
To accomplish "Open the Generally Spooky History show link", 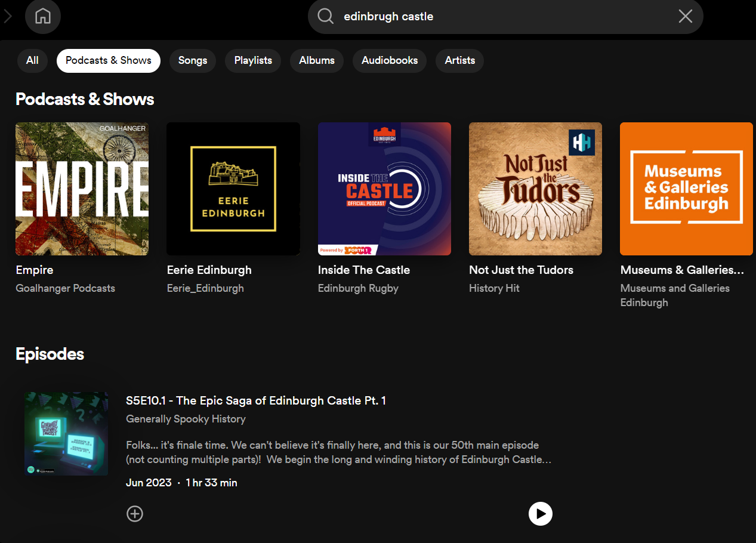I will [x=186, y=419].
